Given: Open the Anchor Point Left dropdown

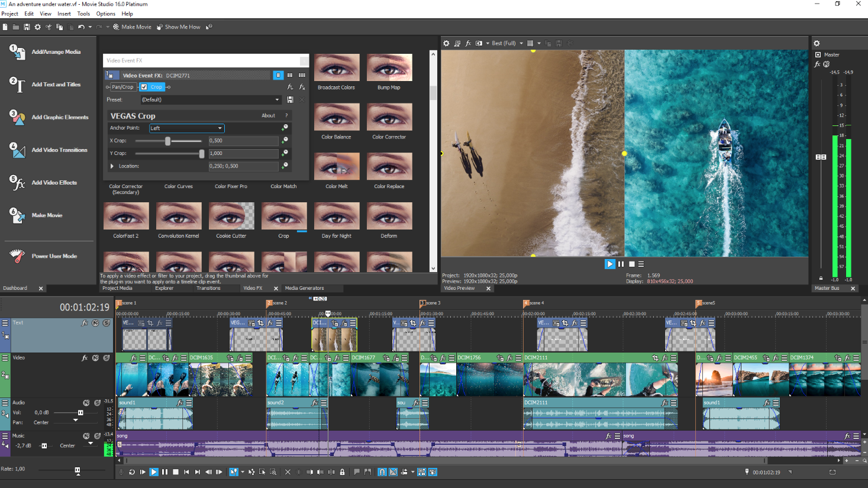Looking at the screenshot, I should pos(186,128).
